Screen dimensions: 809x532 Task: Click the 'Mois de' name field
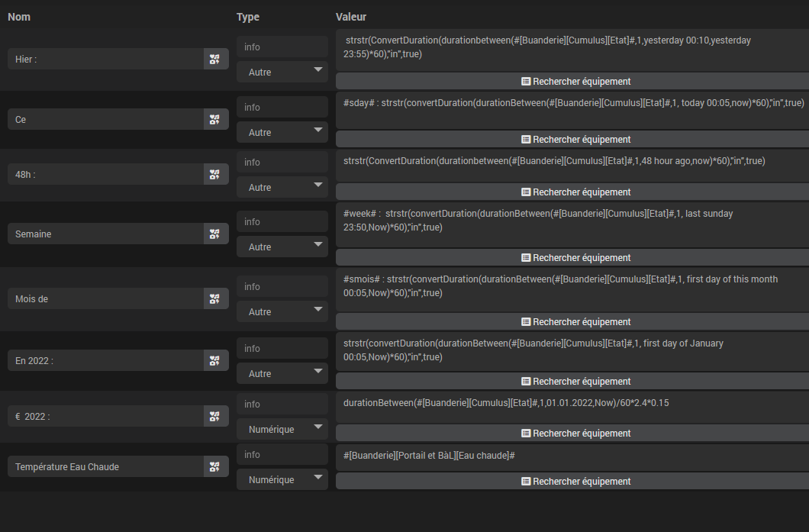[x=106, y=298]
